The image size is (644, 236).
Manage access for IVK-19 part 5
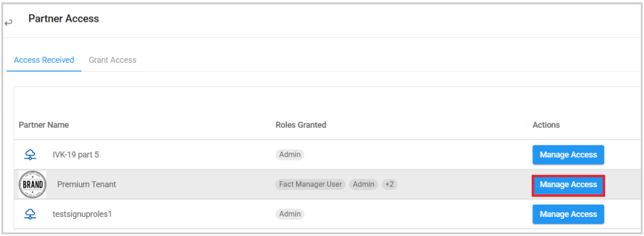tap(569, 155)
